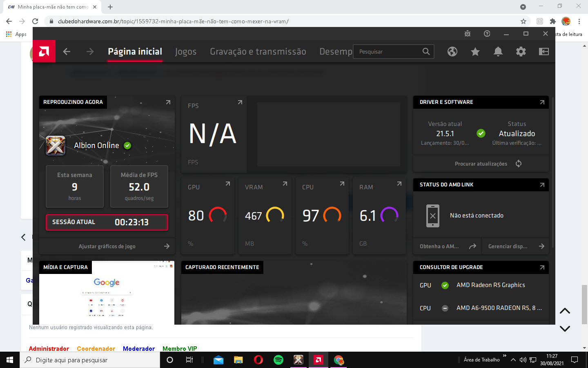Expand the GPU usage tile
Viewport: 588px width, 368px height.
(x=228, y=184)
